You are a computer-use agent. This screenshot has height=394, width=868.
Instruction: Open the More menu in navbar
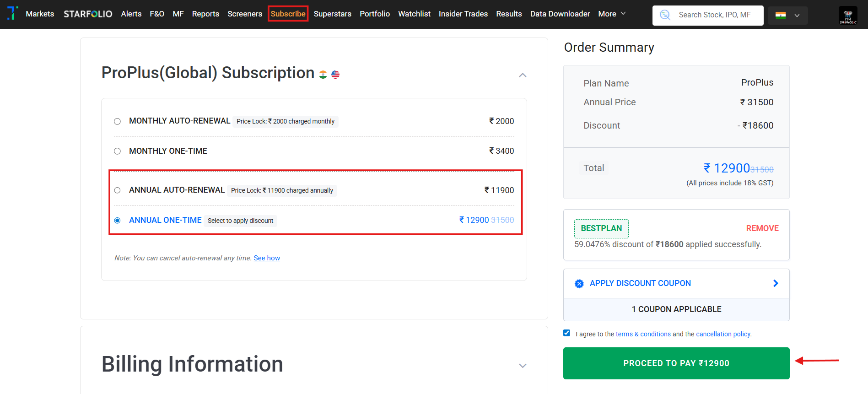[x=612, y=14]
